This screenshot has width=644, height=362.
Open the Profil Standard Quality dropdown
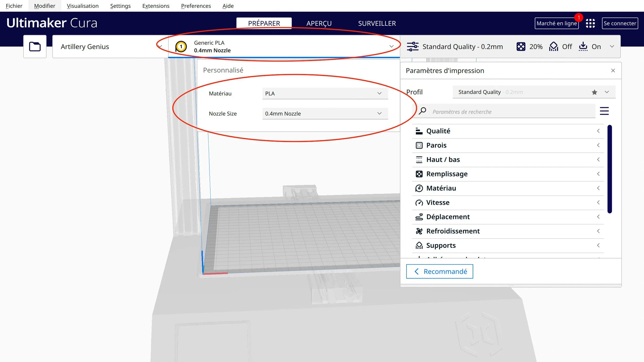534,92
